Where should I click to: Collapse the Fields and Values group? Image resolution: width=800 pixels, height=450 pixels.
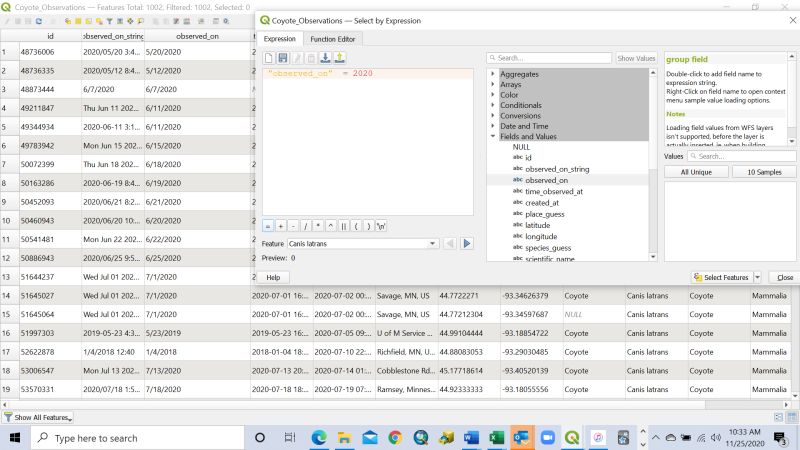tap(493, 136)
